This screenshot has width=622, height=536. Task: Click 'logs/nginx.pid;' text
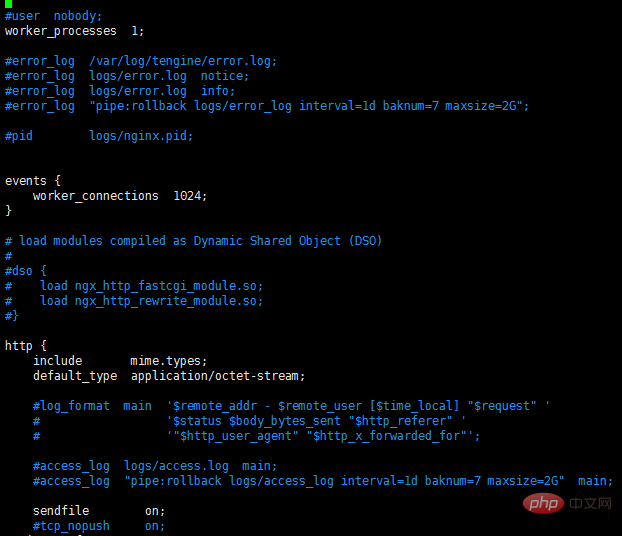pos(141,136)
